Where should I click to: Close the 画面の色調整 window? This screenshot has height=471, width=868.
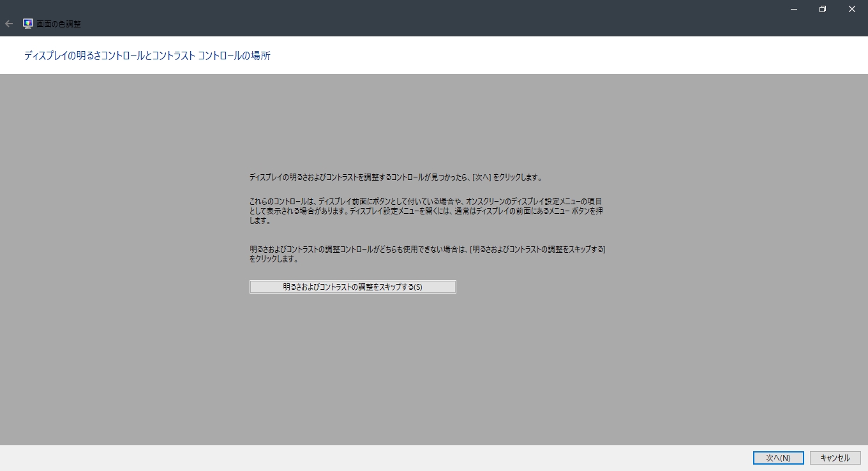pos(852,9)
